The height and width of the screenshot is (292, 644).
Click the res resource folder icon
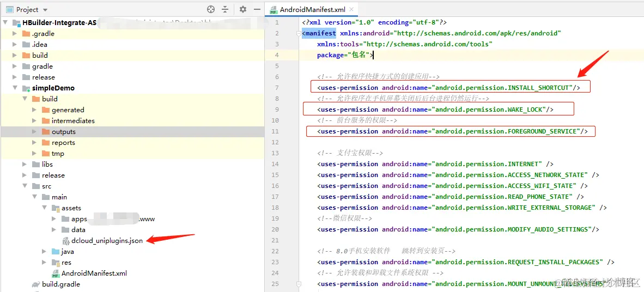(x=56, y=263)
